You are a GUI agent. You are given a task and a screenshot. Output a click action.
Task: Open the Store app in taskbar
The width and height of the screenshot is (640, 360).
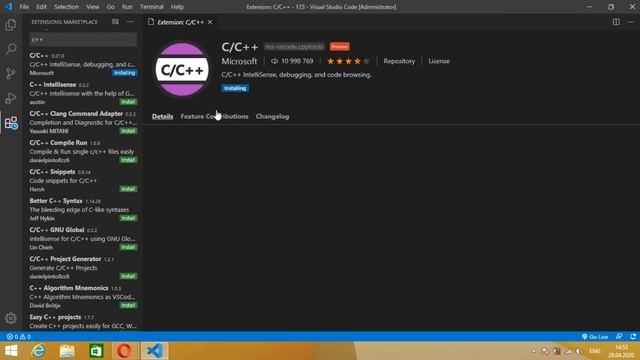[96, 351]
